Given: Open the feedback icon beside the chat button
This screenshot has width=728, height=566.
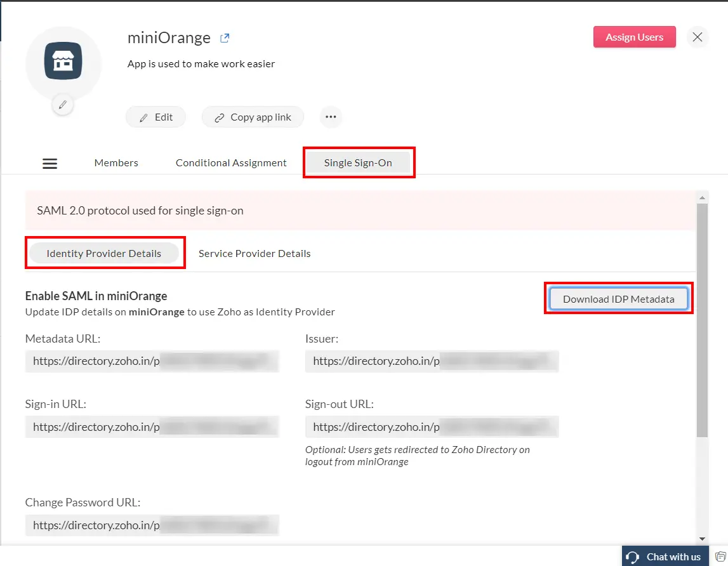Looking at the screenshot, I should (x=720, y=556).
